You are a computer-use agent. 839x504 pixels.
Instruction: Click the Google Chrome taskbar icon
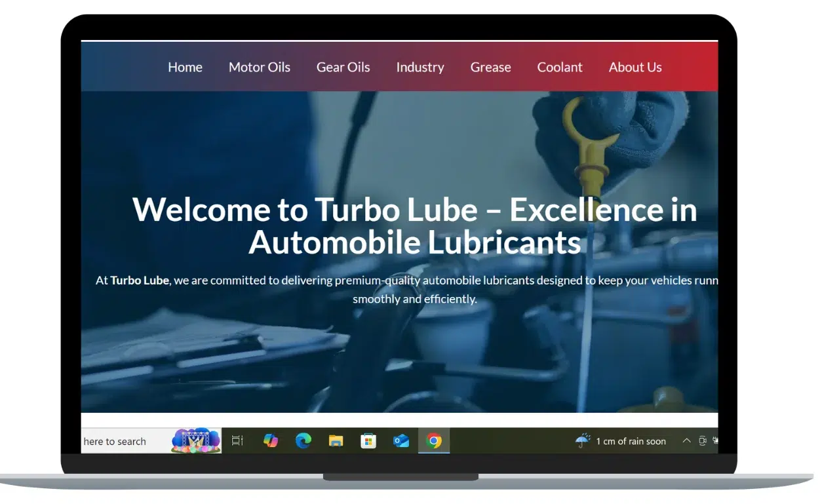[x=433, y=440]
